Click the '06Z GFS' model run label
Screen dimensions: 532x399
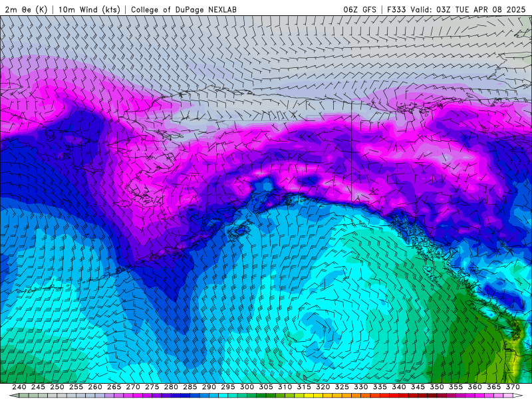coord(360,9)
